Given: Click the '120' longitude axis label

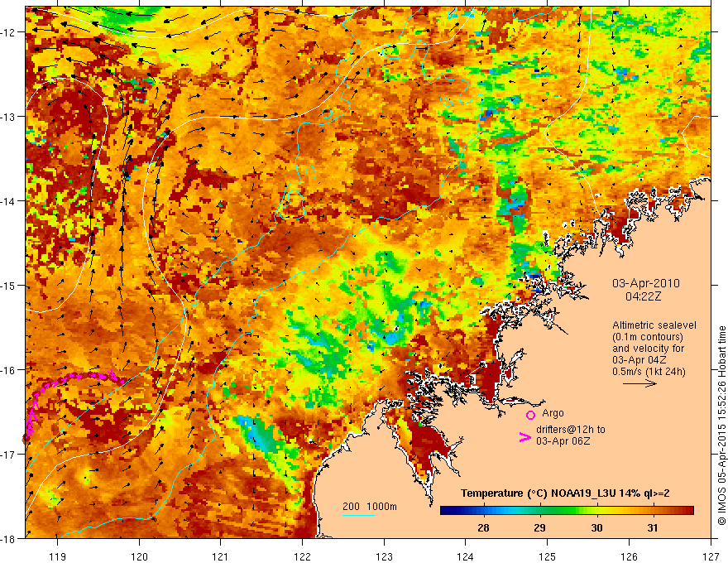Looking at the screenshot, I should pos(139,556).
